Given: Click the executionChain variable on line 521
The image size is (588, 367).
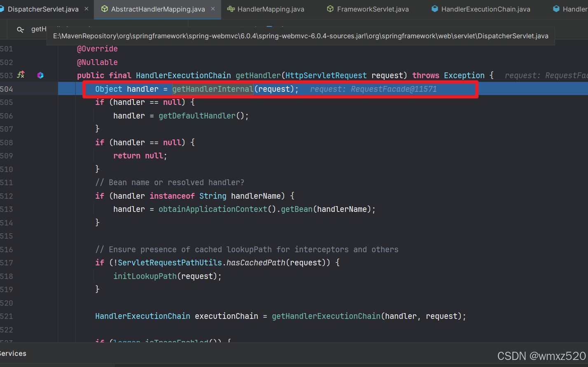Looking at the screenshot, I should pyautogui.click(x=226, y=316).
